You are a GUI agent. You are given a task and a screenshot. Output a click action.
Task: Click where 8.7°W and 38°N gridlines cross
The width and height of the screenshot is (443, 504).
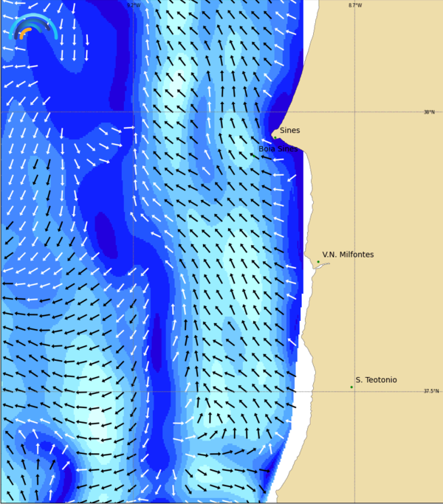point(354,111)
